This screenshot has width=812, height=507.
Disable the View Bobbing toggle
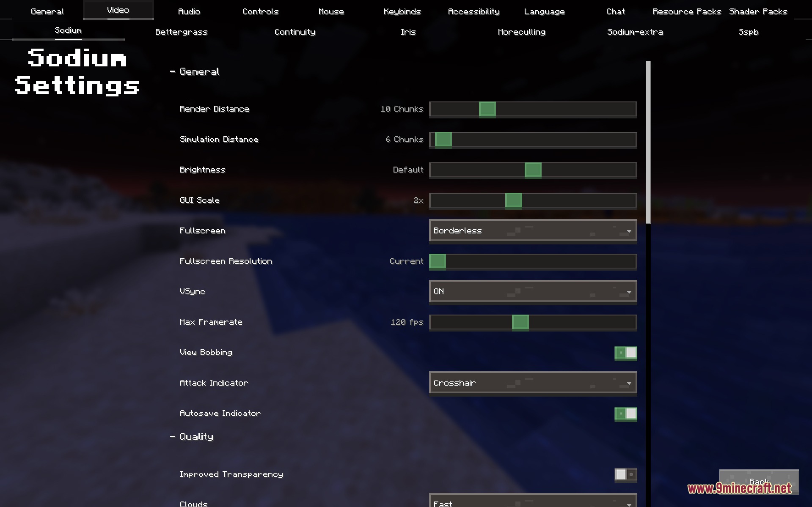626,353
